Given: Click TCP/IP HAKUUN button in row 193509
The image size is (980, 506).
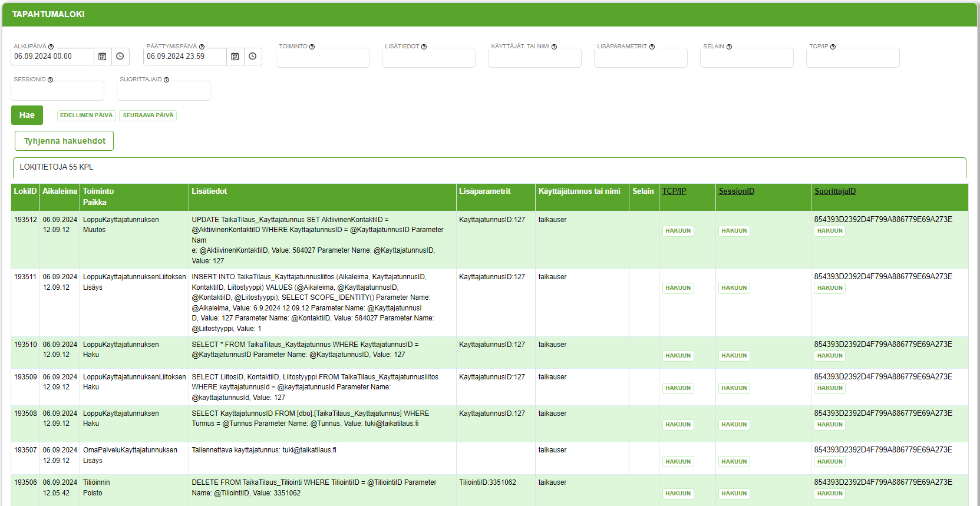Looking at the screenshot, I should coord(678,388).
